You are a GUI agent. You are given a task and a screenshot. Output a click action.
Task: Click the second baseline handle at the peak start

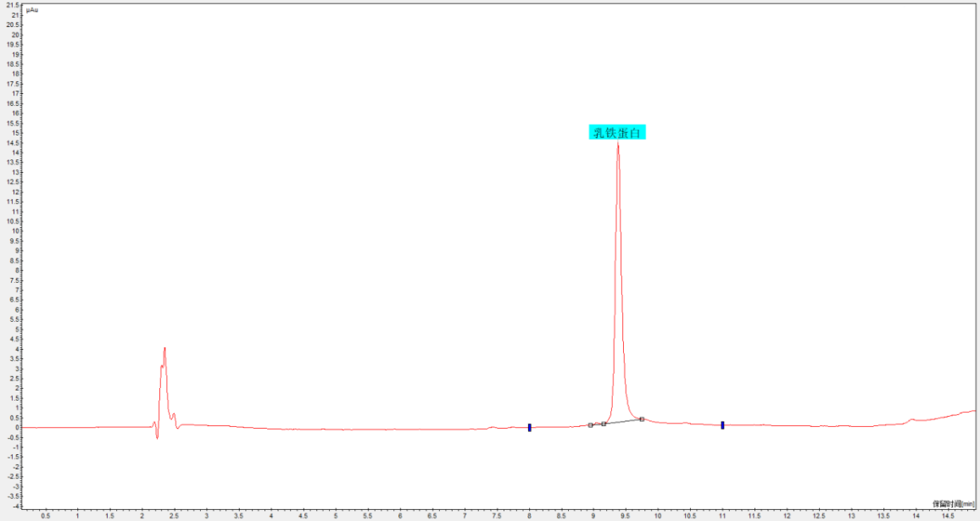tap(604, 424)
